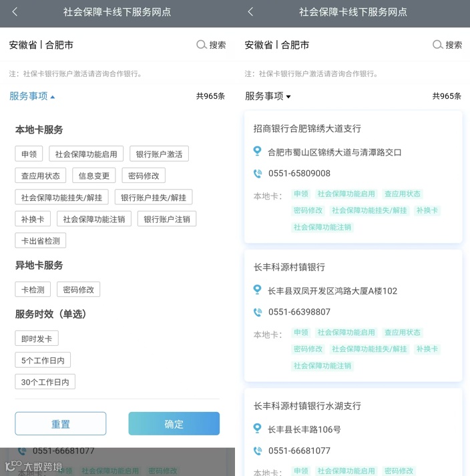This screenshot has width=470, height=476.
Task: Tap the 确定 confirm button
Action: [x=174, y=423]
